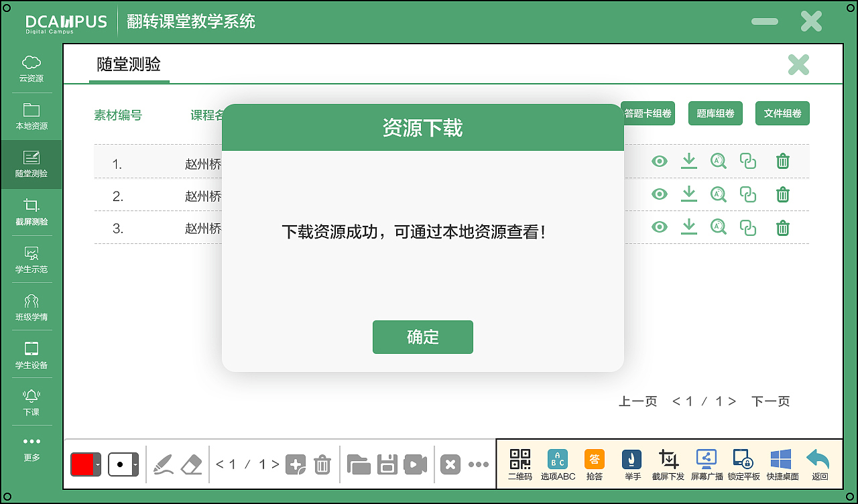
Task: Preview material 2 with the eye icon
Action: [x=659, y=194]
